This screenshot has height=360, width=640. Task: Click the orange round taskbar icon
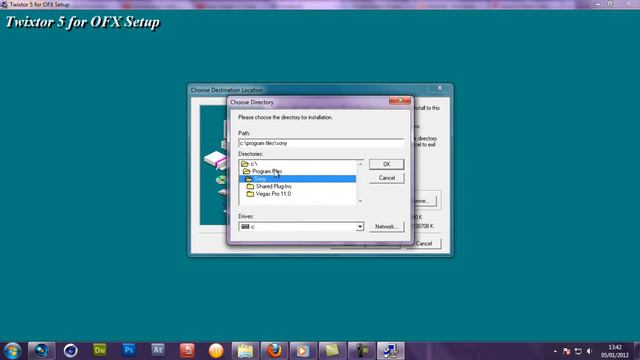click(x=216, y=351)
